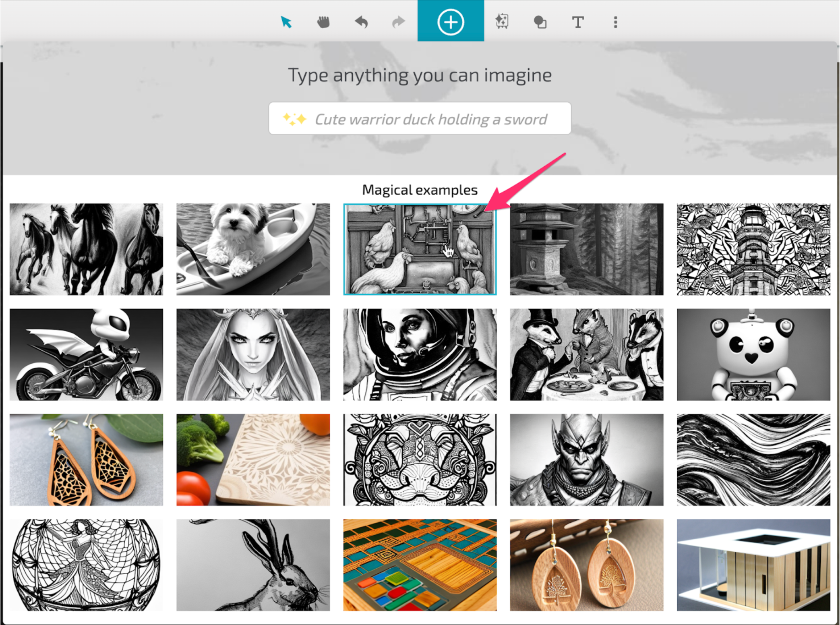Pick the highlighted chickens steampunk thumbnail
840x625 pixels.
[420, 249]
